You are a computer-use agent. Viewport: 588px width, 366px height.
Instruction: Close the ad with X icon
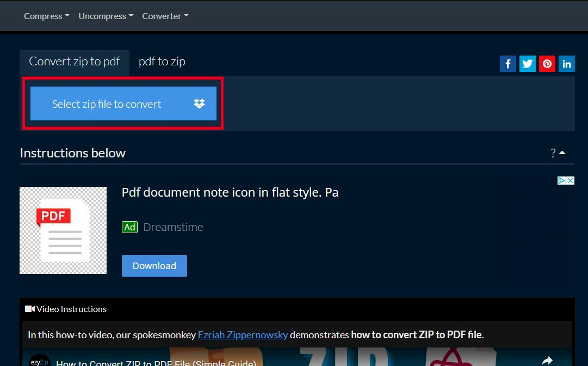point(571,181)
